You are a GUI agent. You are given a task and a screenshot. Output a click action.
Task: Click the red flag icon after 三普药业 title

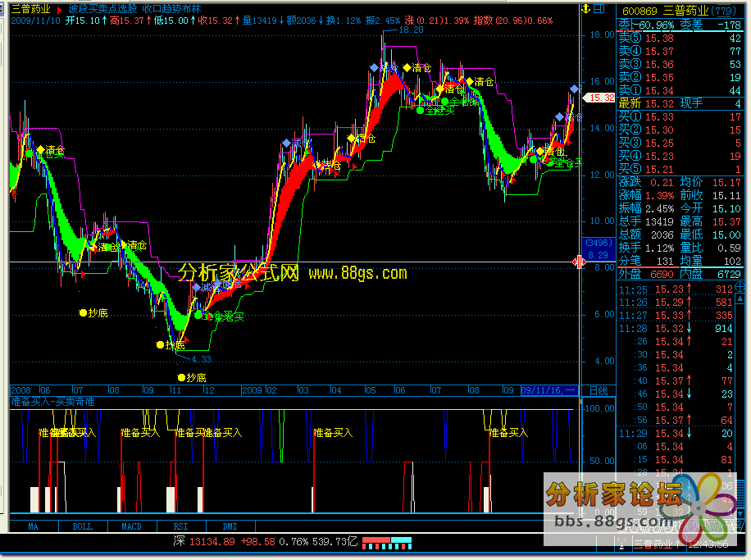pyautogui.click(x=59, y=10)
